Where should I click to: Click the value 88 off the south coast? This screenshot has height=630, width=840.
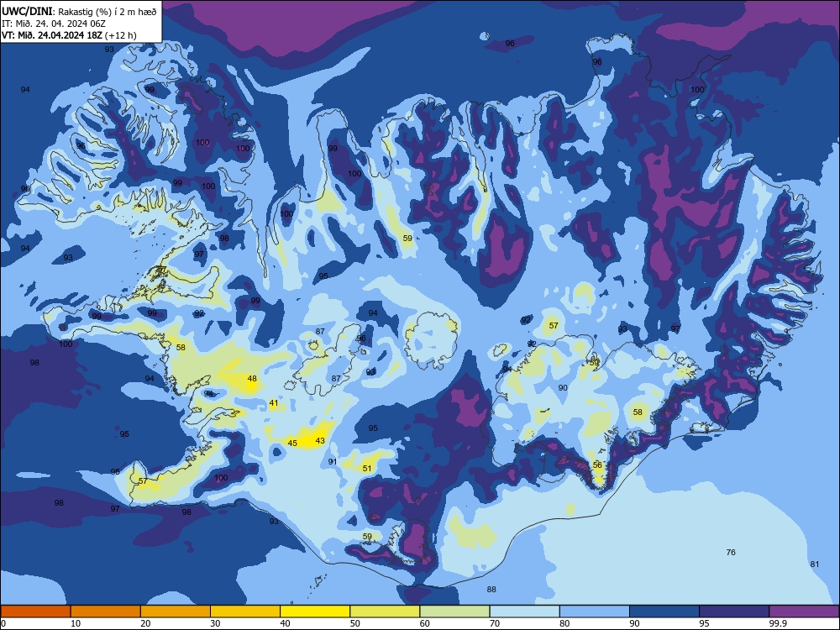(491, 590)
